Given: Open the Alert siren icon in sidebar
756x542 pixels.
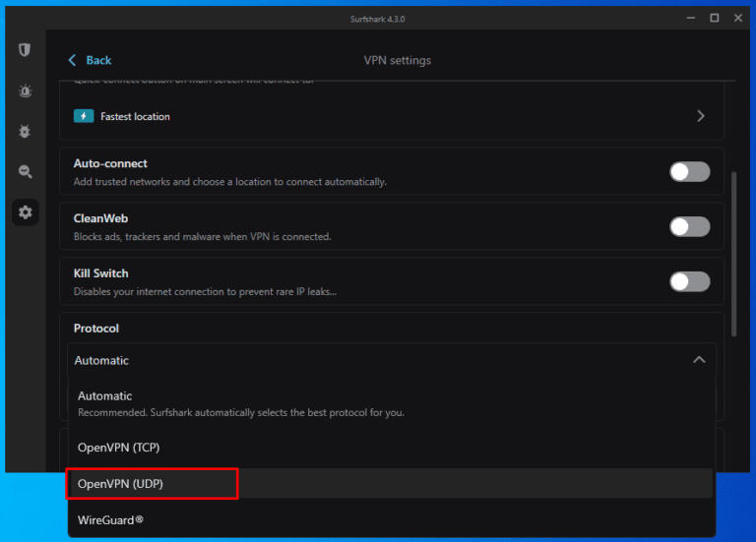Looking at the screenshot, I should [25, 90].
